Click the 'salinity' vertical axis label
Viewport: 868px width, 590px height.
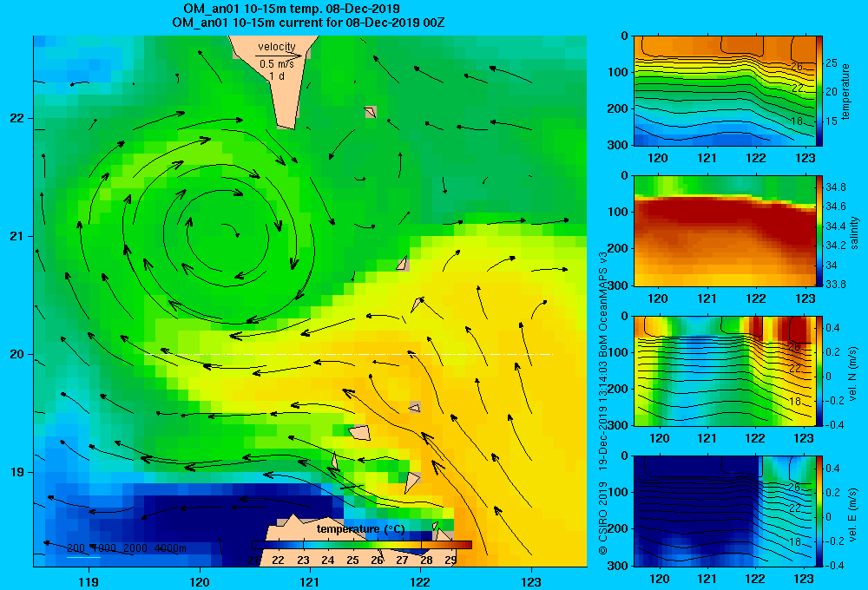coord(854,233)
